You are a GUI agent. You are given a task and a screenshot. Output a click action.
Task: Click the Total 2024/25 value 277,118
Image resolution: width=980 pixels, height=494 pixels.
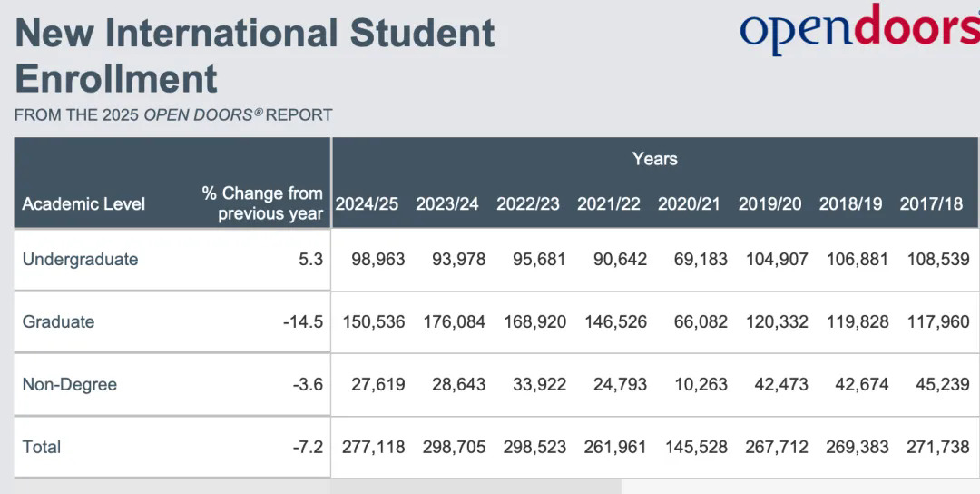(x=374, y=447)
